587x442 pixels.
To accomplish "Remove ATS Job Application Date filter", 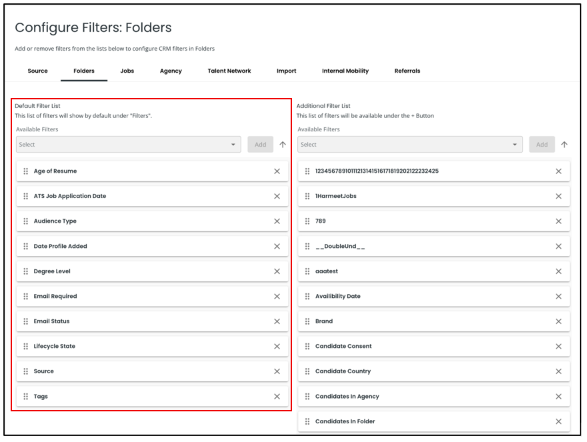I will [277, 196].
